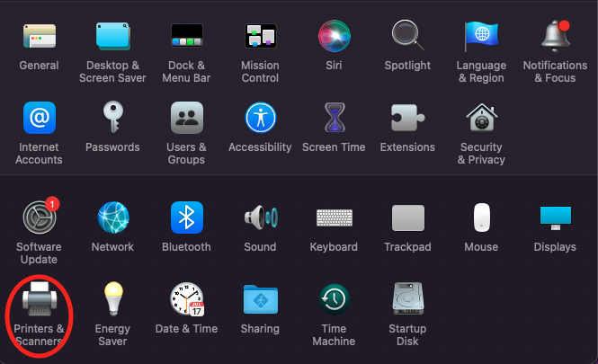Open Accessibility preferences
This screenshot has width=598, height=364.
[261, 118]
